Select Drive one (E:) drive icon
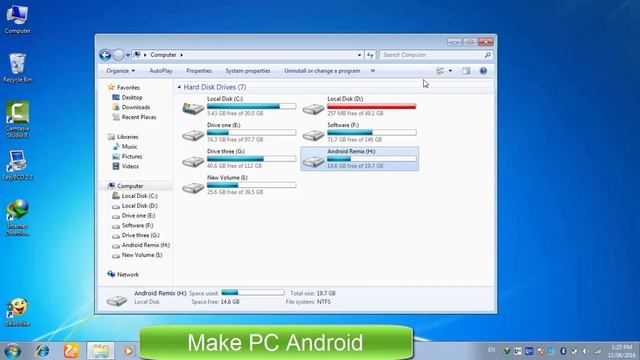Viewport: 640px width, 360px height. point(193,135)
